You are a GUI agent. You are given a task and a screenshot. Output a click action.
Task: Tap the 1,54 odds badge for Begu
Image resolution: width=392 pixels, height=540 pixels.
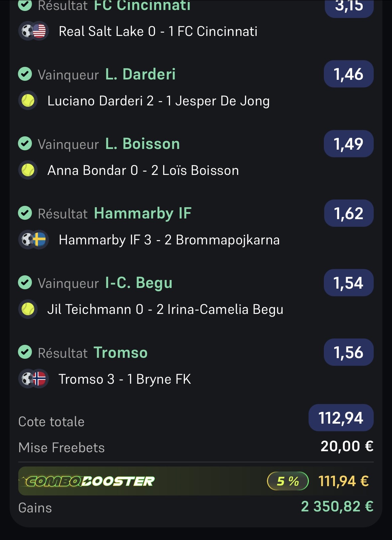349,283
